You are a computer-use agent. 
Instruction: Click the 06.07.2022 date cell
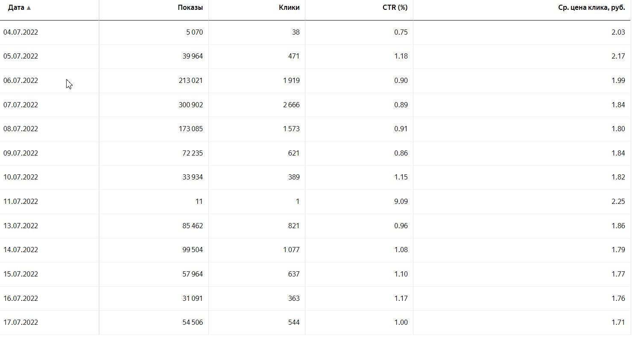pyautogui.click(x=20, y=81)
